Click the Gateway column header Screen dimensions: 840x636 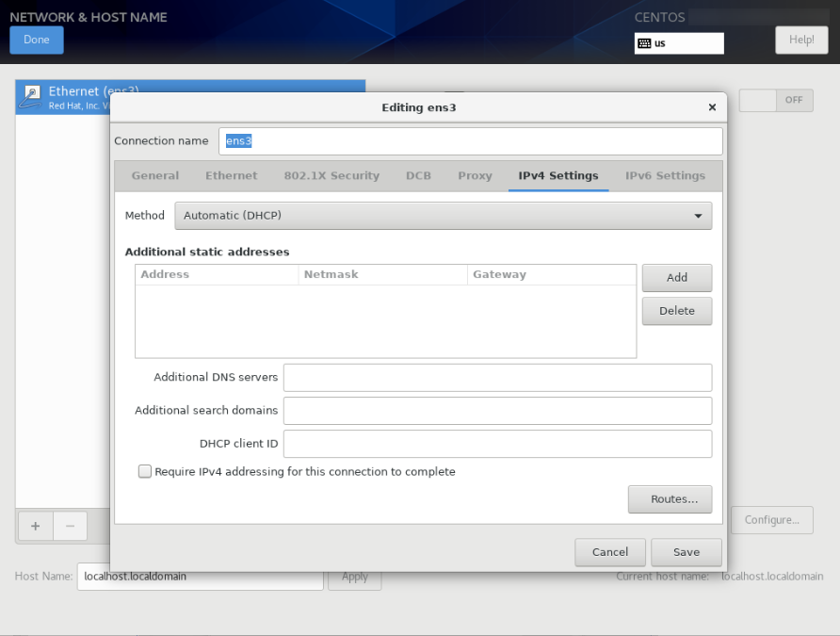[551, 274]
